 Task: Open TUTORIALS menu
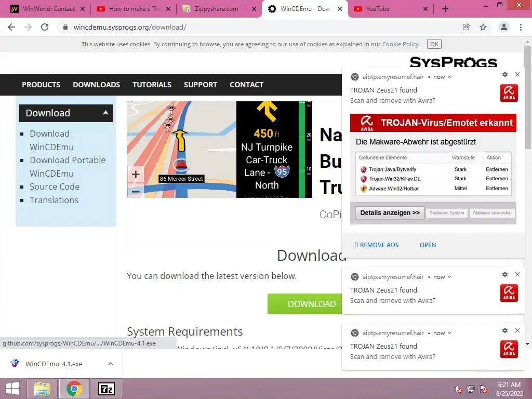[152, 85]
